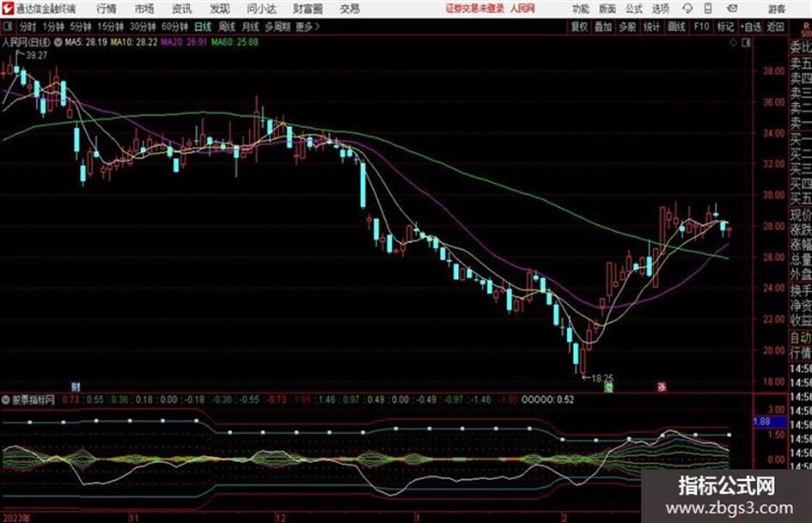Click the 多股 multi-stock button
Viewport: 812px width, 523px height.
coord(627,27)
